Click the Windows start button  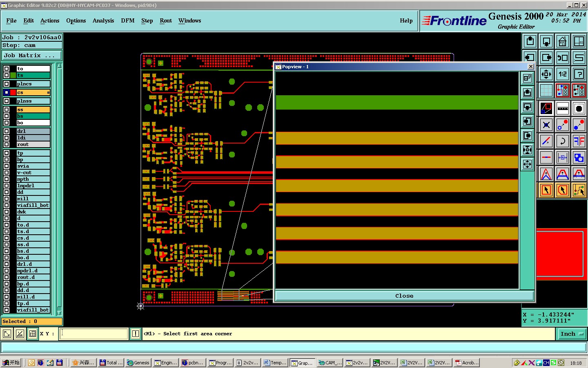tap(11, 363)
